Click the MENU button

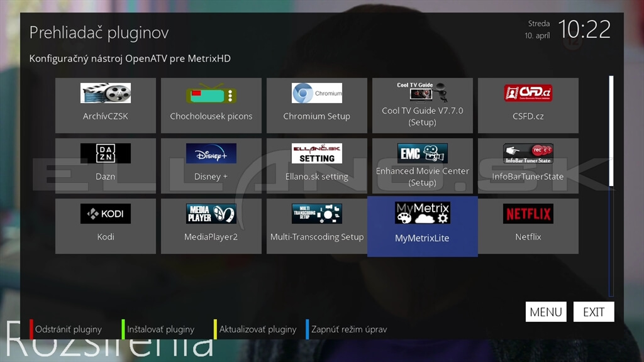(x=546, y=312)
